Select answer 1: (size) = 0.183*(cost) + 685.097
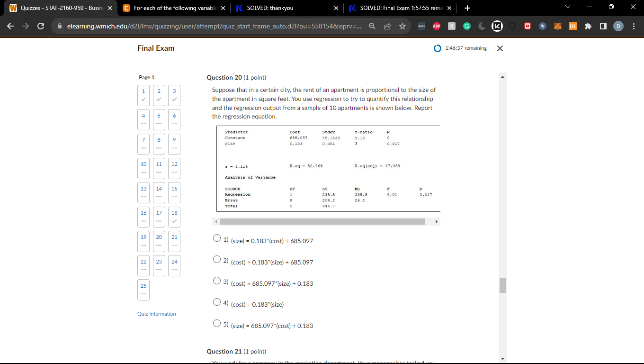Screen dimensions: 644x364 tap(217, 238)
